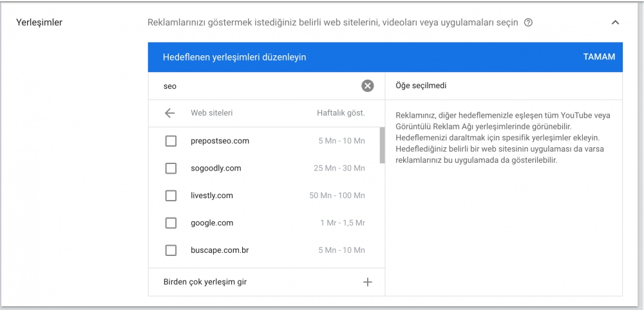This screenshot has height=310, width=644.
Task: Click the '25 Mn - 30 Mn' value
Action: [x=339, y=168]
